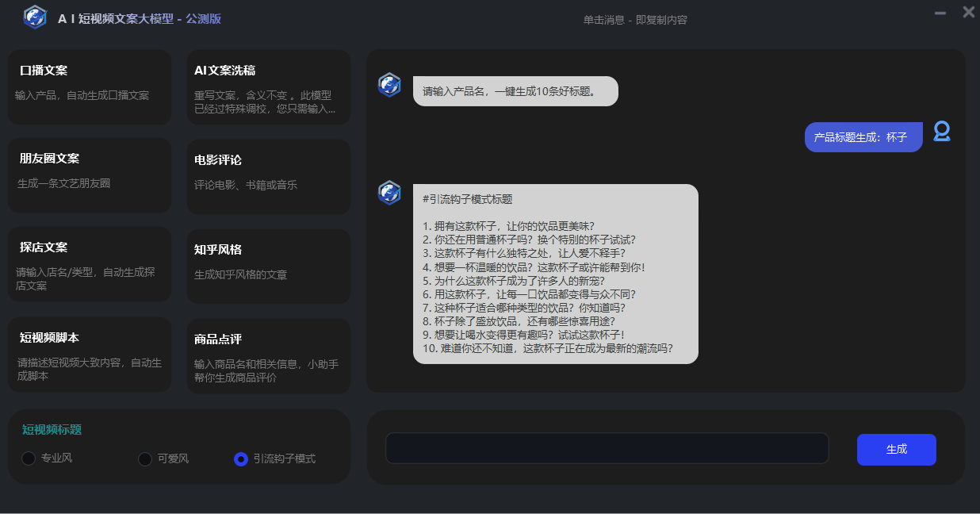Screen dimensions: 980x514
Task: Select the 电影评论 card
Action: [x=269, y=176]
